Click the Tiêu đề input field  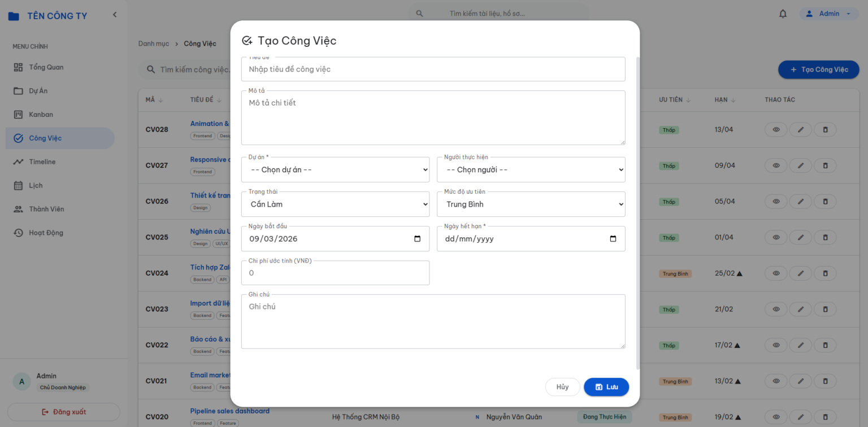(433, 69)
